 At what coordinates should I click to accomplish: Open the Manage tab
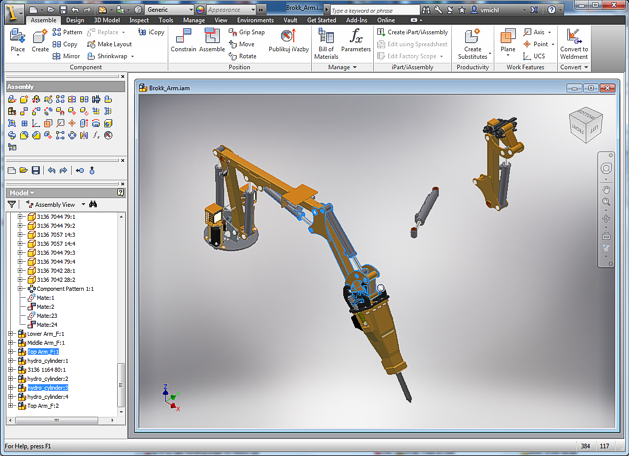click(x=194, y=20)
